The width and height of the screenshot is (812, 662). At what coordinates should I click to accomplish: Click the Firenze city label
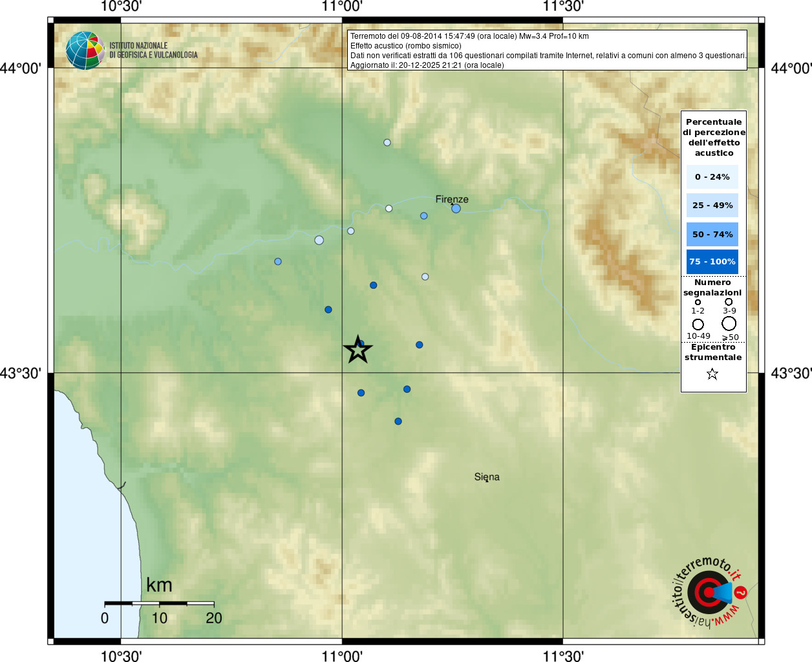click(452, 199)
